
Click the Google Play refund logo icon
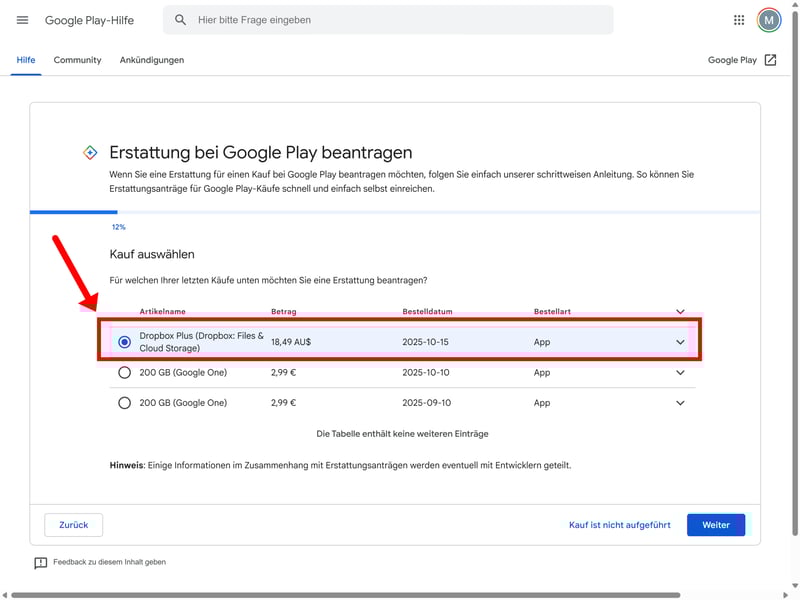pyautogui.click(x=89, y=153)
